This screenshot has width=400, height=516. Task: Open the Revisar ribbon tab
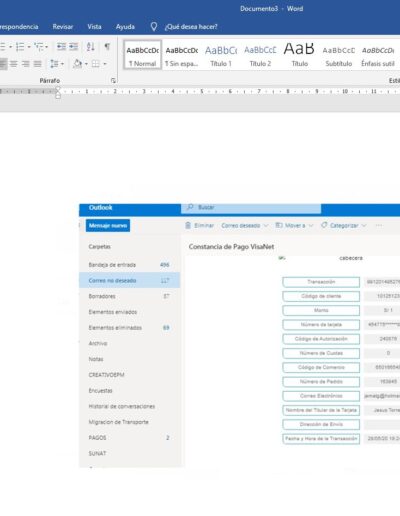coord(63,27)
